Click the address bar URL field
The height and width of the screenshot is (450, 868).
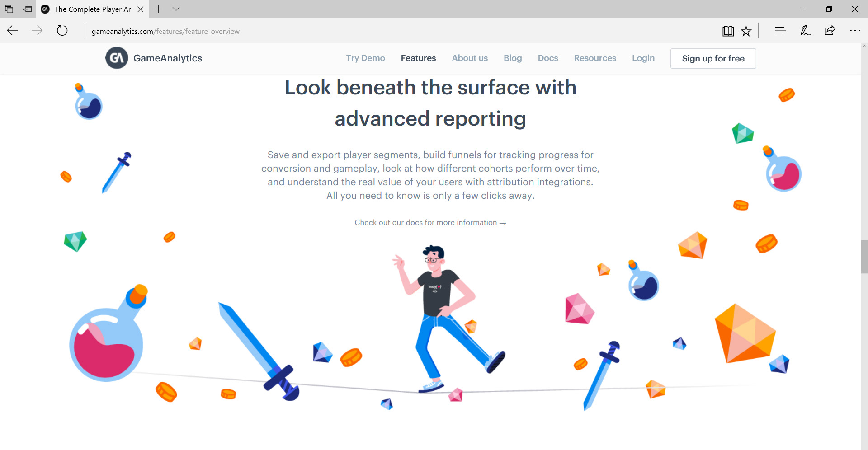tap(398, 31)
